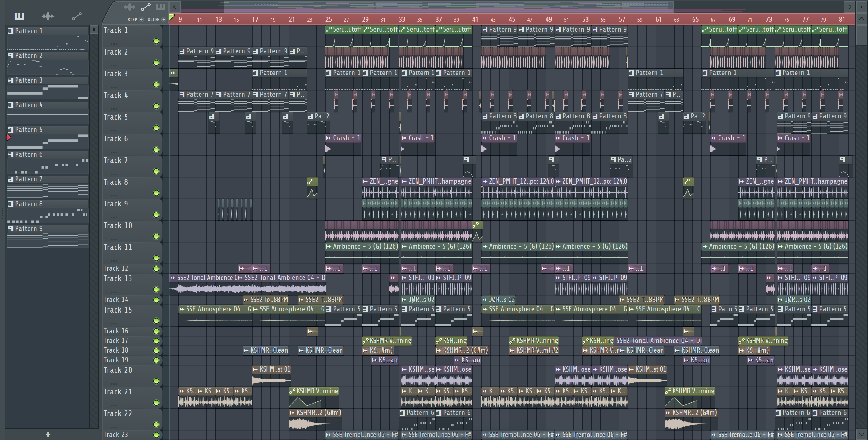Click the timeline left-arrow button
The width and height of the screenshot is (868, 440).
tap(175, 6)
